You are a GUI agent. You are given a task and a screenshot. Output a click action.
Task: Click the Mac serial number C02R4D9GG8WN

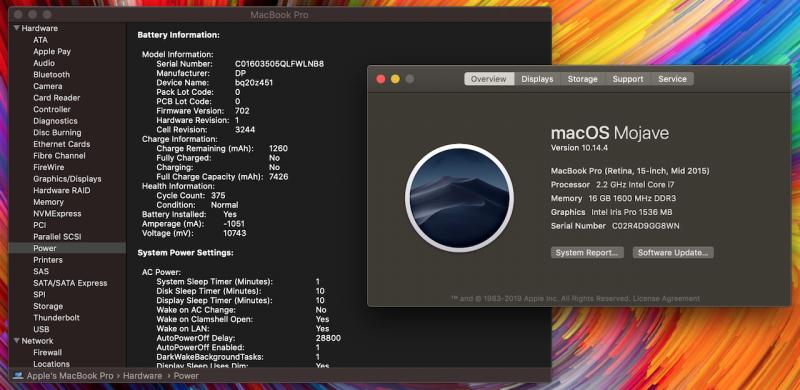(x=645, y=226)
